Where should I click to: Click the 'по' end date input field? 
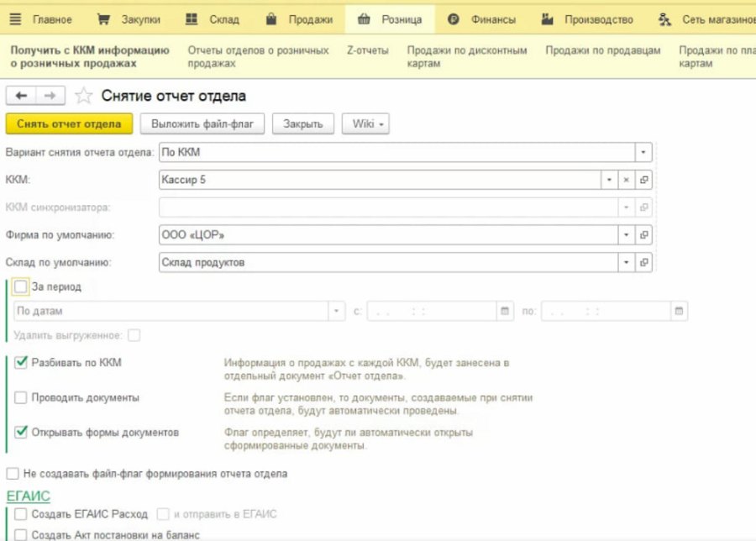coord(606,311)
